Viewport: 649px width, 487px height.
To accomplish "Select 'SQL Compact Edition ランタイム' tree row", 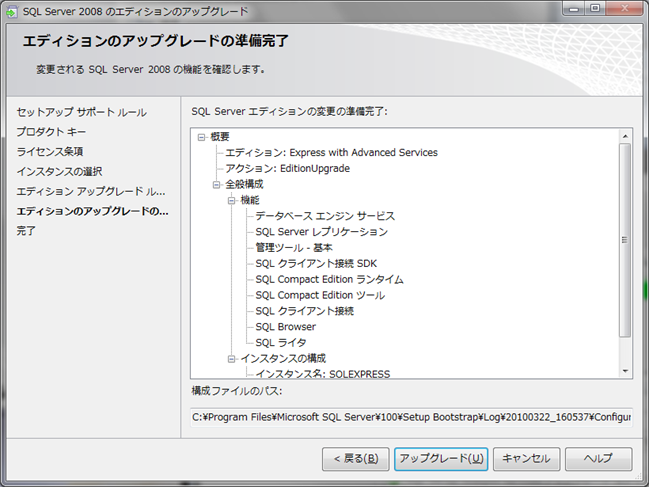I will [329, 279].
